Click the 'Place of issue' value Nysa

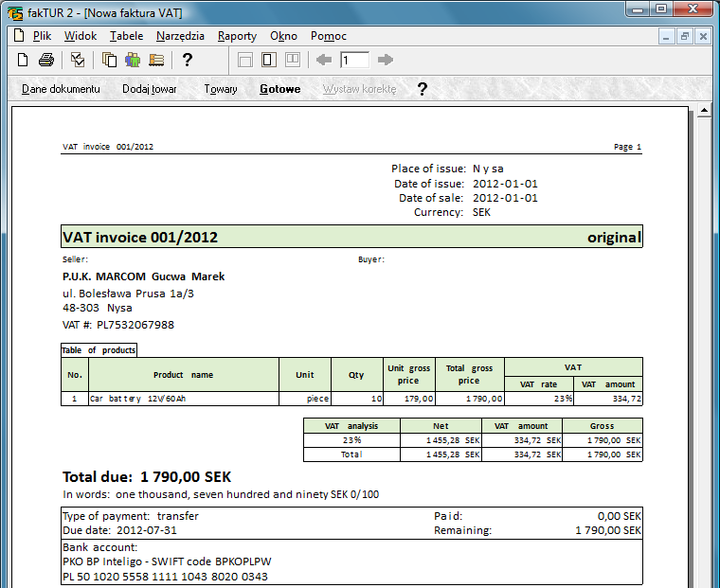pyautogui.click(x=488, y=169)
